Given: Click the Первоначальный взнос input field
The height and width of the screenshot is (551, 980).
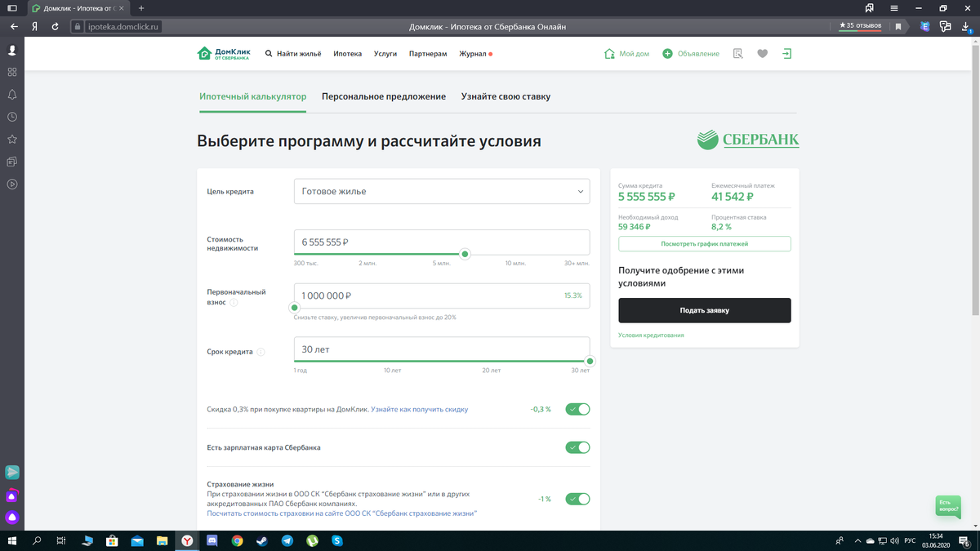Looking at the screenshot, I should pyautogui.click(x=441, y=295).
